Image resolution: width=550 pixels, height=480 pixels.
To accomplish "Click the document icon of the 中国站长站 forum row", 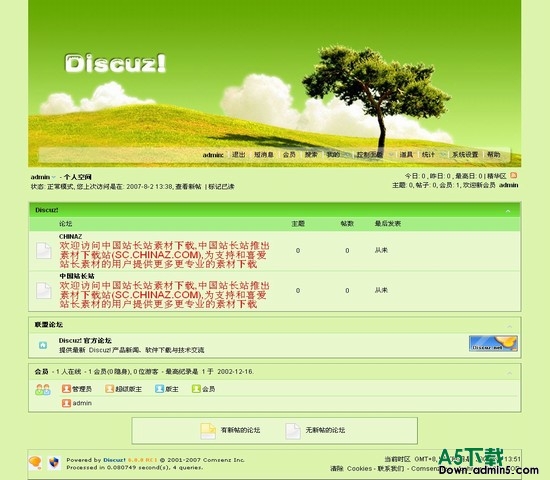I will pos(43,291).
